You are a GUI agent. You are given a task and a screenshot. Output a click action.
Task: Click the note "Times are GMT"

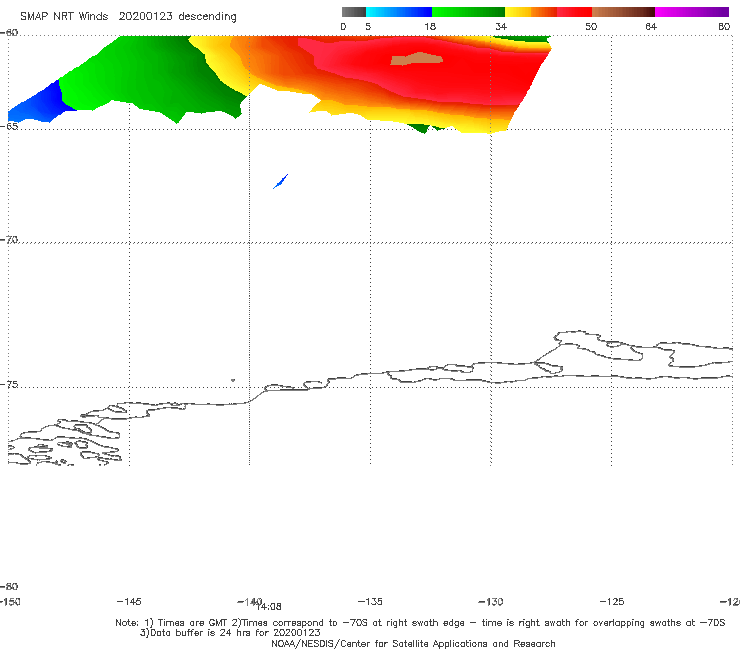192,623
